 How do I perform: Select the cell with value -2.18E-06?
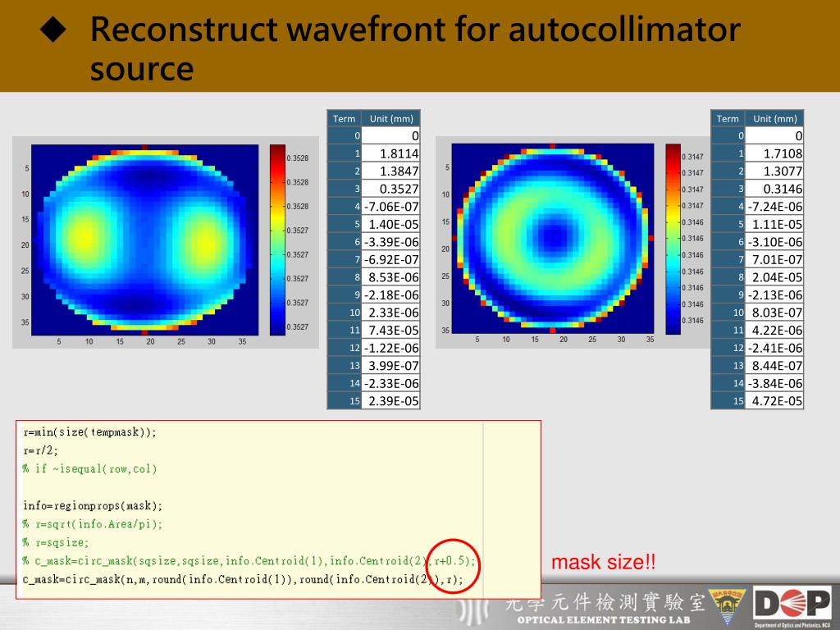click(391, 294)
